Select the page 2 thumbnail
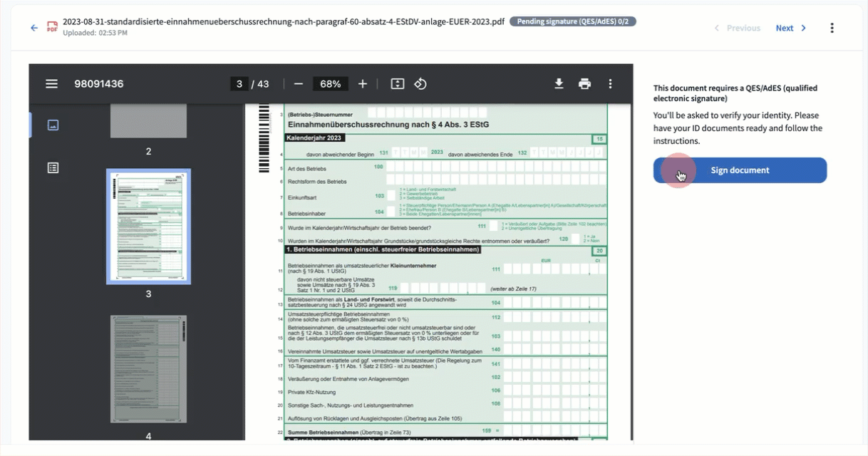Screen dimensions: 868x456 [x=148, y=121]
